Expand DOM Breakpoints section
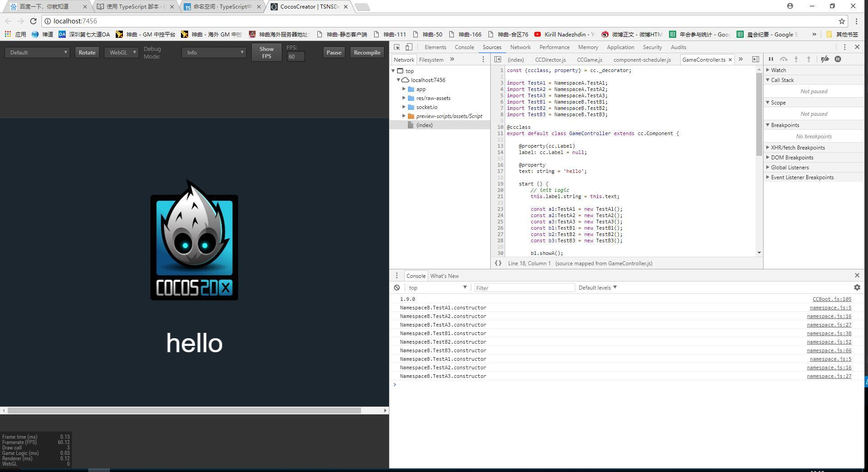The image size is (868, 472). pyautogui.click(x=813, y=158)
